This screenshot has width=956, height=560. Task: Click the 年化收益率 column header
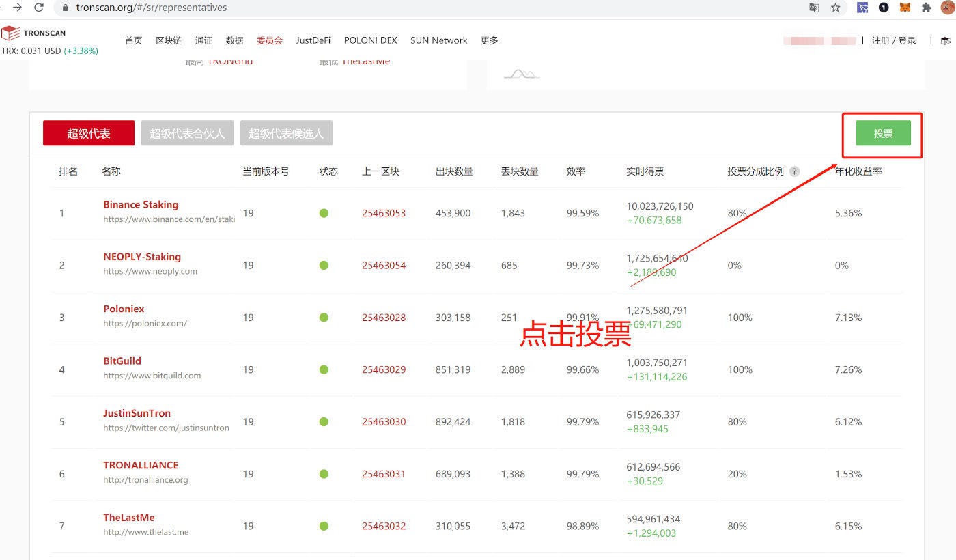858,171
